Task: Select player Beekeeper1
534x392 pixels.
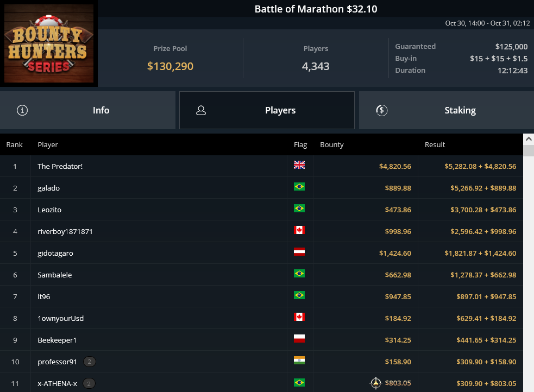Action: pos(57,340)
